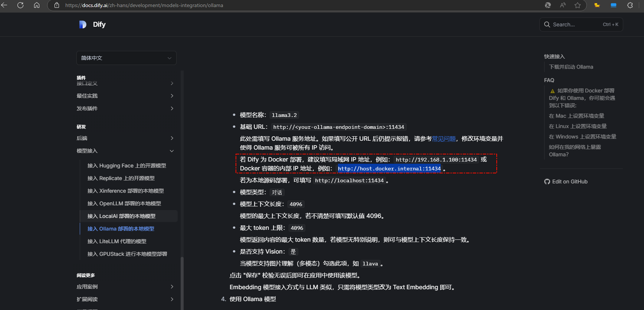644x310 pixels.
Task: View site security lock information
Action: point(57,5)
